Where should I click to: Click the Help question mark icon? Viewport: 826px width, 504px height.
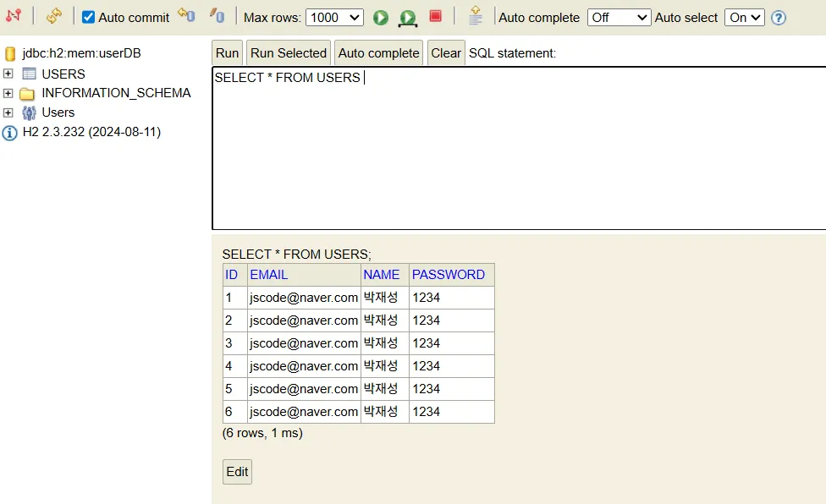coord(778,18)
